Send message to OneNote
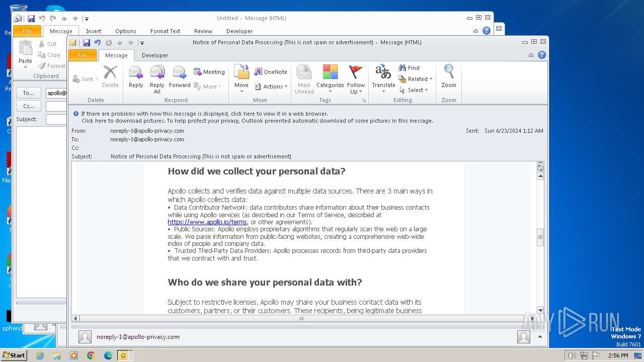 (x=271, y=72)
